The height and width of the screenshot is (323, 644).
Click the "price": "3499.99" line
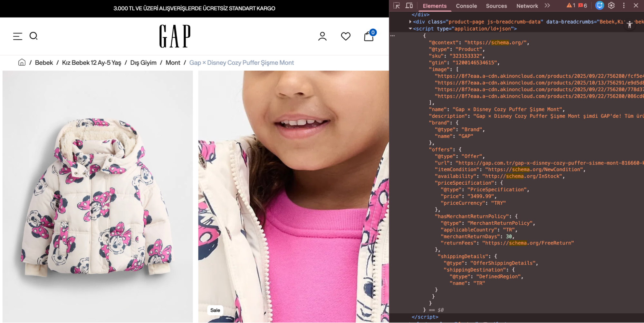coord(469,196)
